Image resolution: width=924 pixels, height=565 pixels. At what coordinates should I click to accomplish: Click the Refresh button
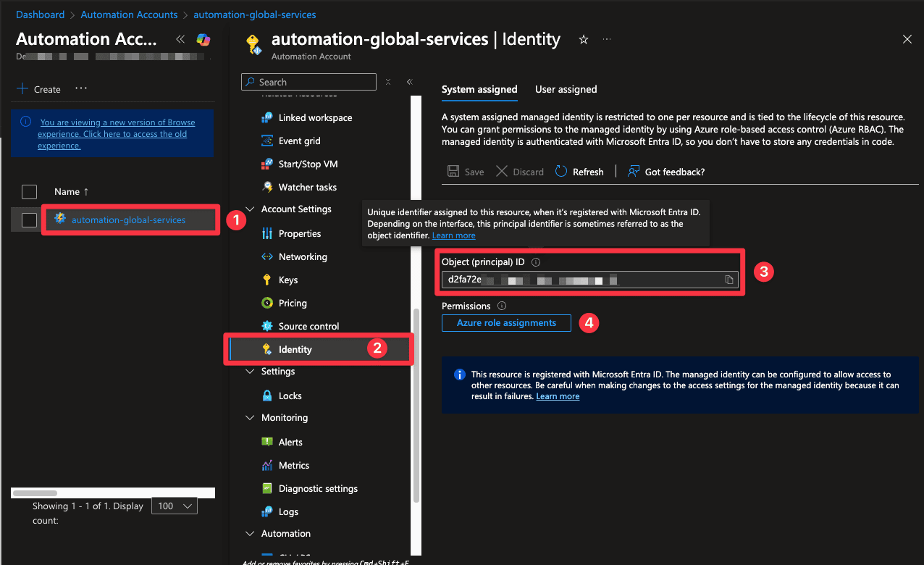(579, 172)
